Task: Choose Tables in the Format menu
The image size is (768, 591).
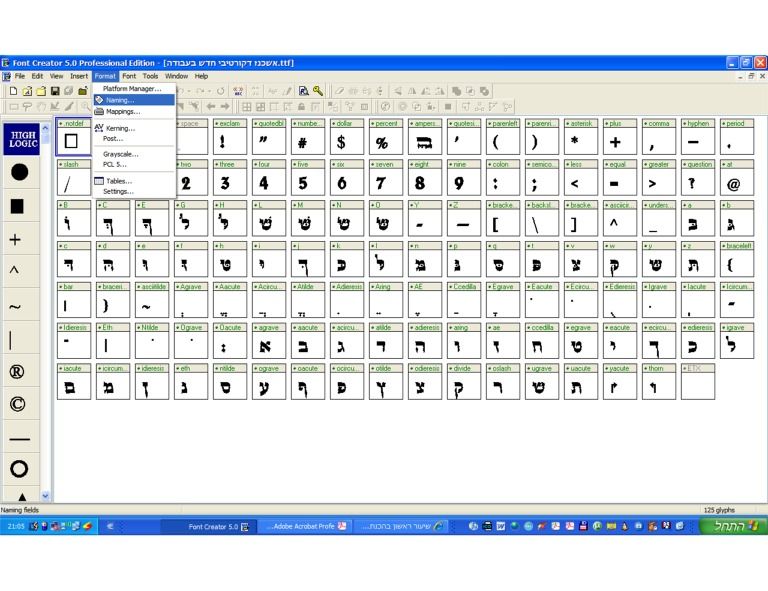Action: 134,181
